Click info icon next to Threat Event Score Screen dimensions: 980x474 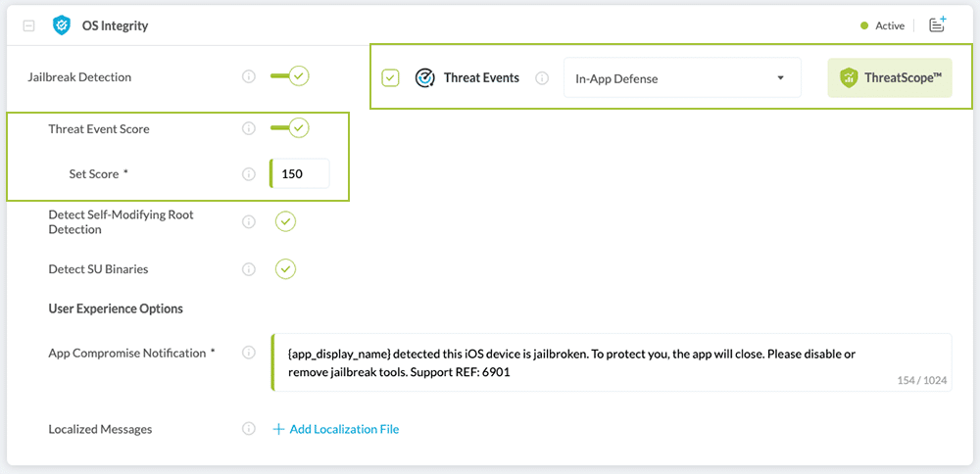tap(249, 128)
